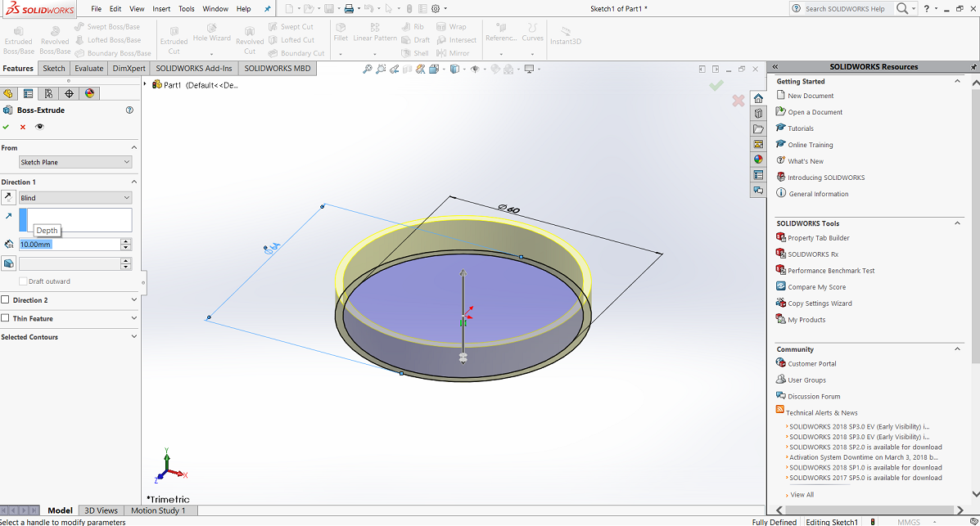
Task: Click Dynamic Annotation Views icon
Action: 421,70
